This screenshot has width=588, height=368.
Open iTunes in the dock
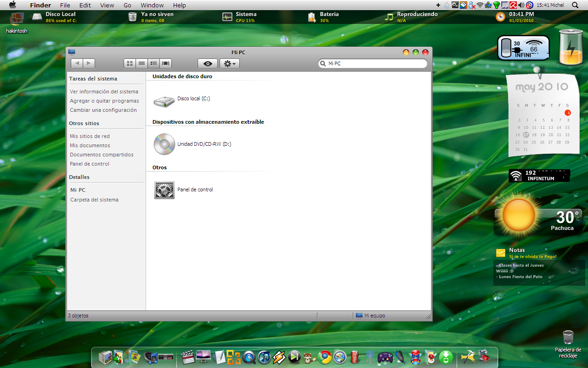coord(264,357)
